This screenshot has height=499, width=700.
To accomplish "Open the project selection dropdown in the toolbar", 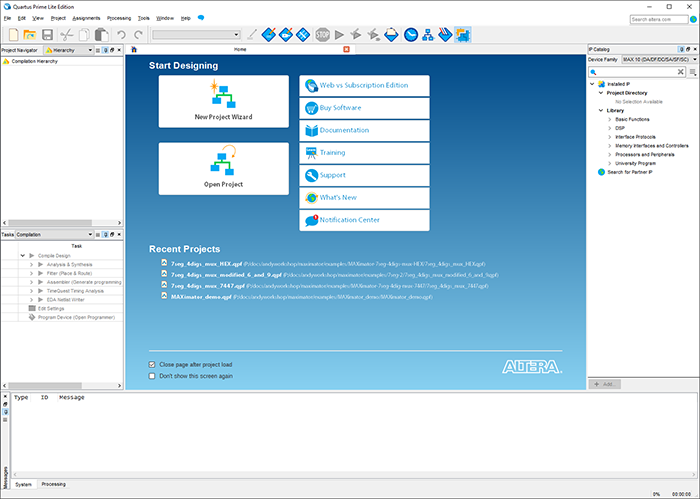I will 196,34.
